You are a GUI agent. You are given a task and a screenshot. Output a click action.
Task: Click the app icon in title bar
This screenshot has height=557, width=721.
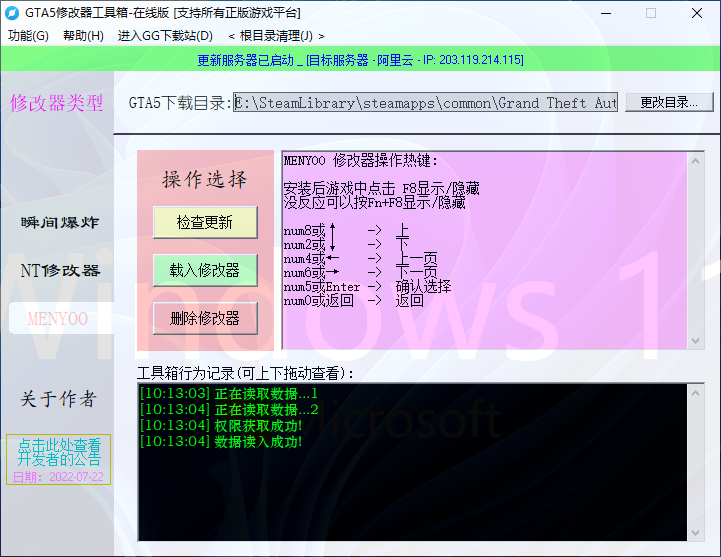click(12, 13)
